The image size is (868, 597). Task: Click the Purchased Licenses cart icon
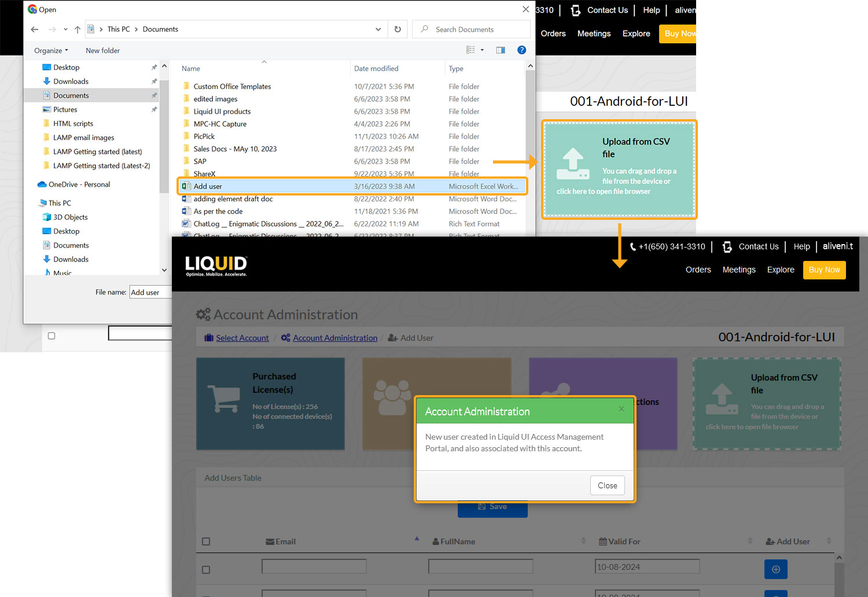tap(223, 398)
